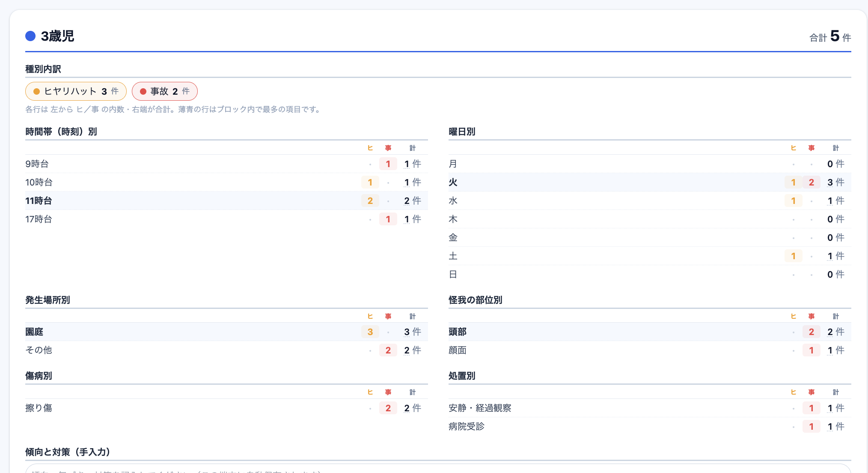This screenshot has width=868, height=473.
Task: Click the 病院受診 treatment row label
Action: click(467, 426)
